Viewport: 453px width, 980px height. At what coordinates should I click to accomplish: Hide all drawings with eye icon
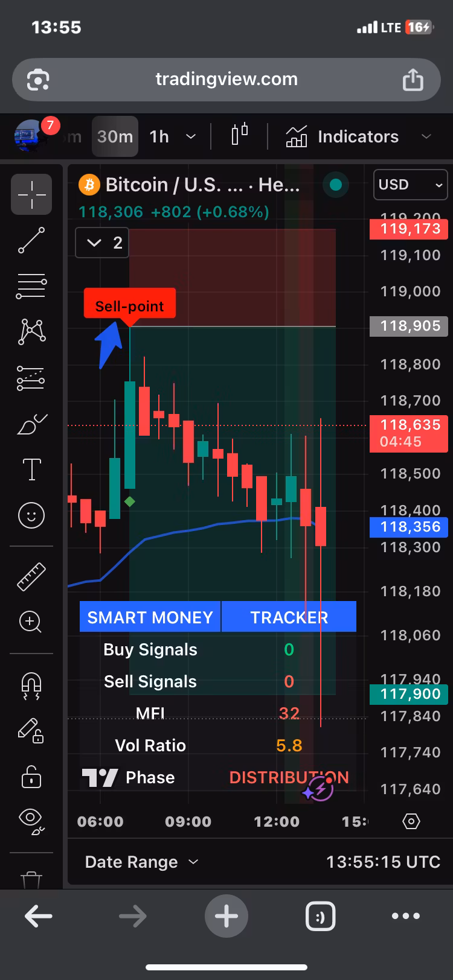click(x=31, y=821)
